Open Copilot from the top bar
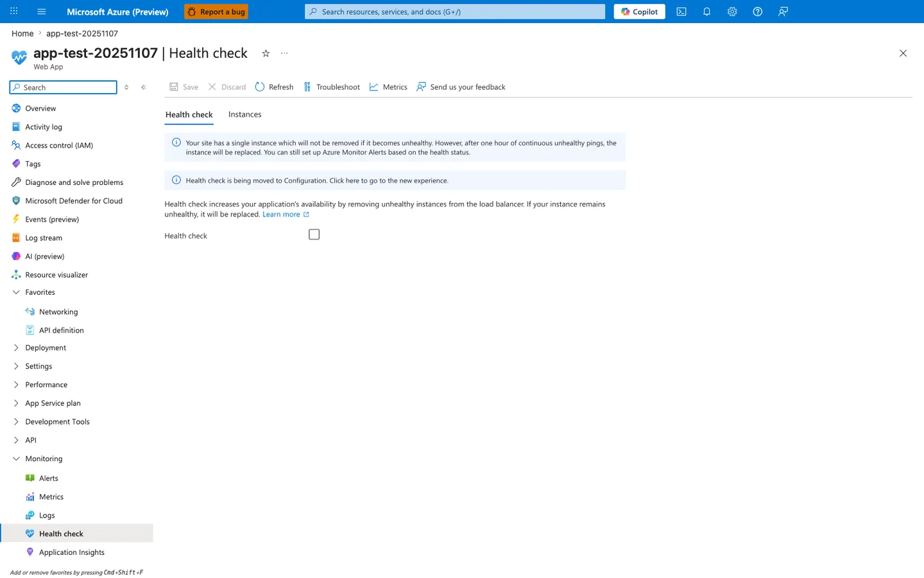924x578 pixels. coord(639,12)
